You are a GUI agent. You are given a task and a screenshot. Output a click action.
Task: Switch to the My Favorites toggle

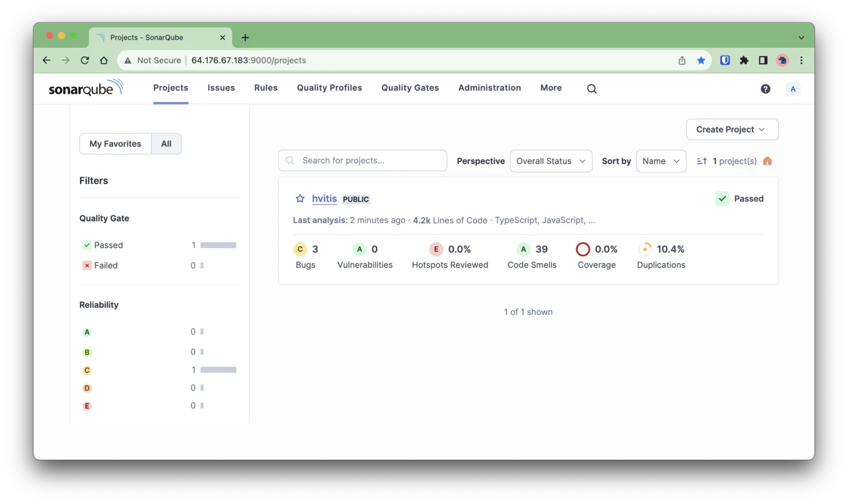tap(115, 144)
